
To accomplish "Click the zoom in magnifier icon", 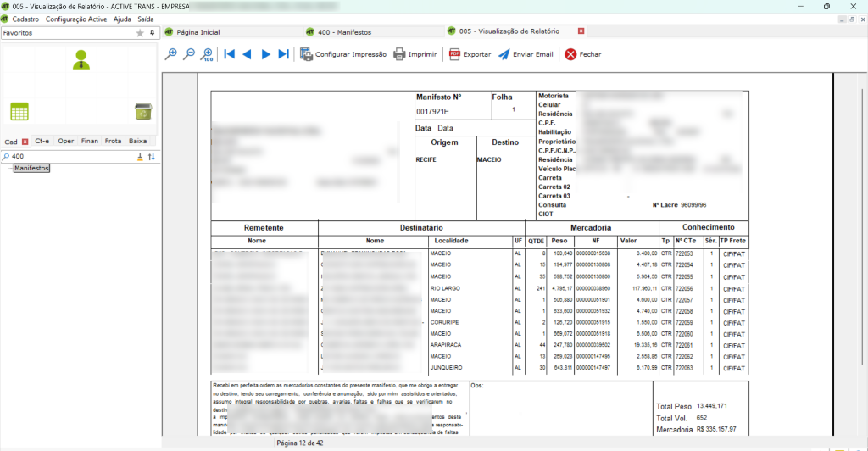I will point(171,54).
